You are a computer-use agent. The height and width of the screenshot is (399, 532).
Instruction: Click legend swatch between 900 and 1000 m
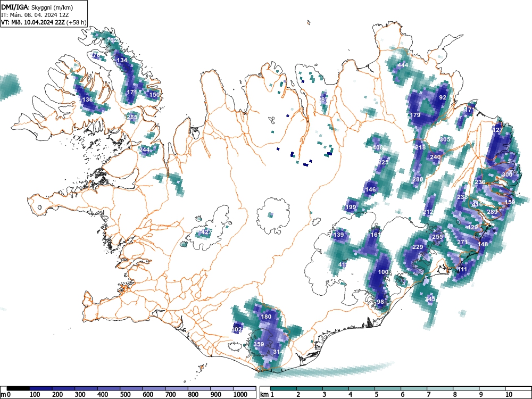[x=222, y=388]
